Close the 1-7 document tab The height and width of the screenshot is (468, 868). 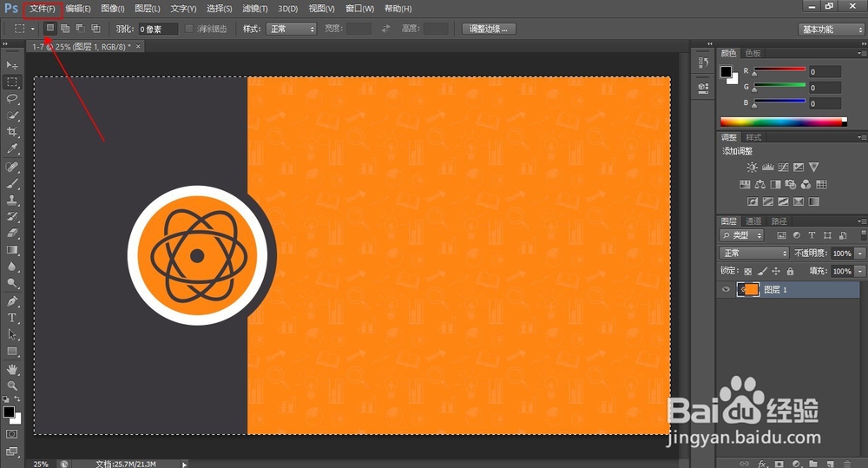[138, 47]
